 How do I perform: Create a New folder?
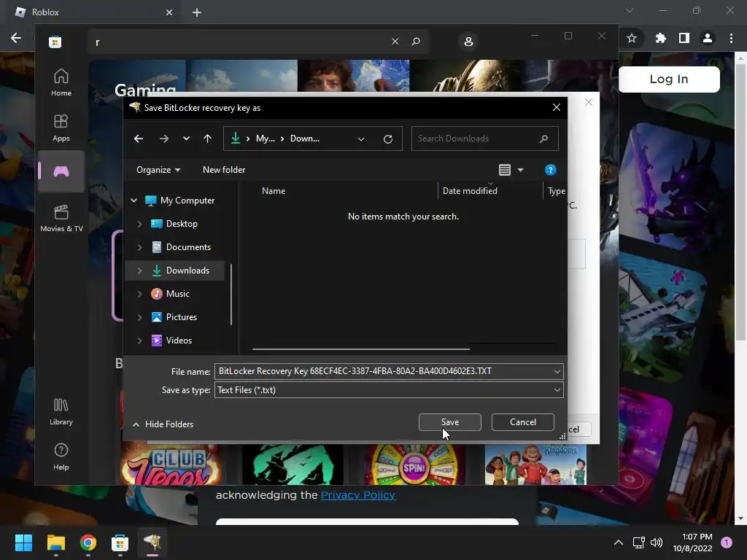[224, 170]
